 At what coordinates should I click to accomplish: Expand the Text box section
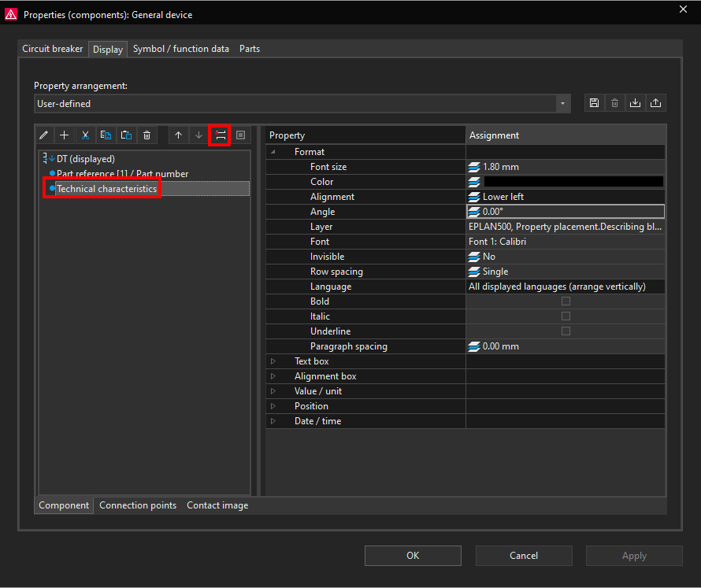273,361
